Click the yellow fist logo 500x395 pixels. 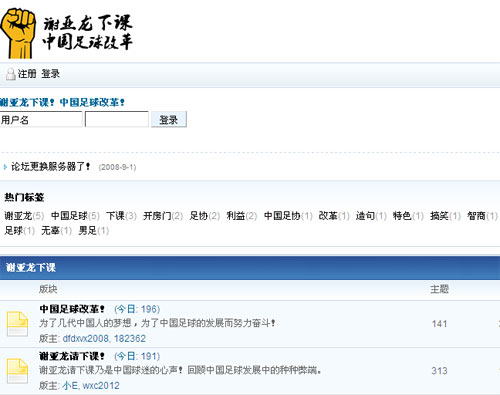pyautogui.click(x=18, y=33)
